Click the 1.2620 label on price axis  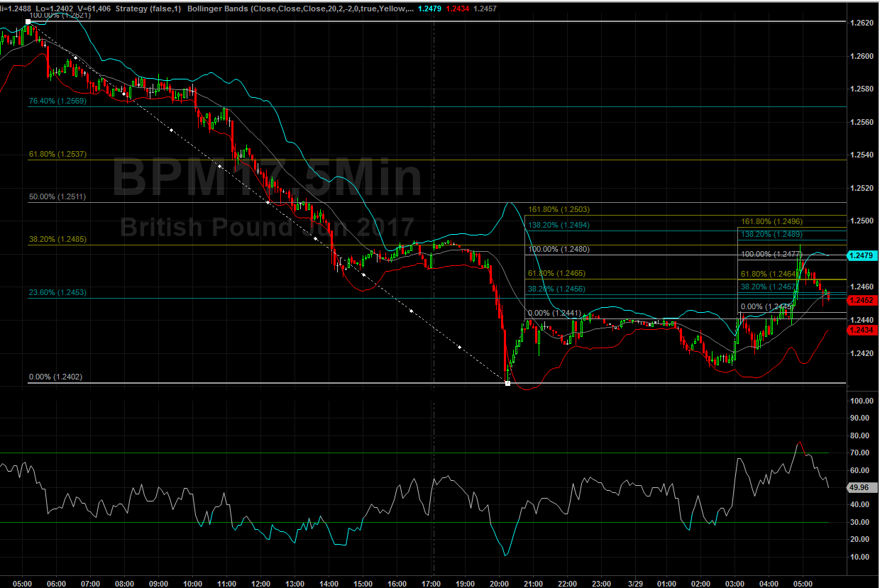pyautogui.click(x=862, y=23)
